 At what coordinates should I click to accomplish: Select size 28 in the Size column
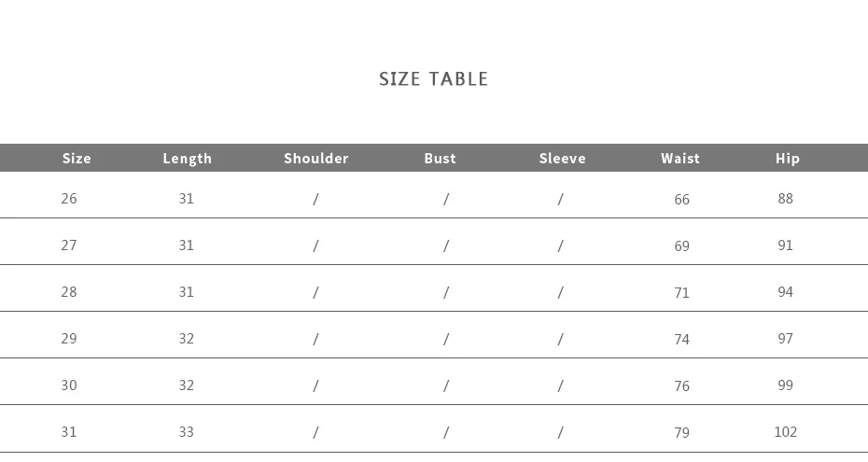tap(69, 292)
